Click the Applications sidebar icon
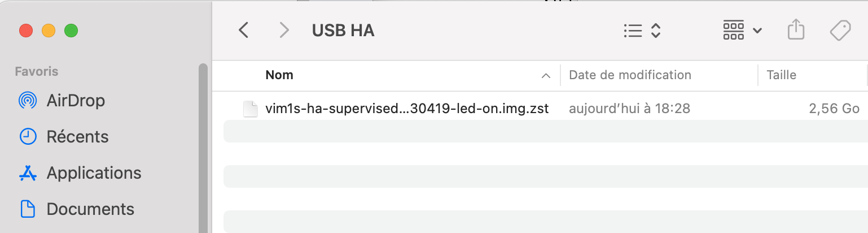Image resolution: width=868 pixels, height=233 pixels. click(28, 172)
